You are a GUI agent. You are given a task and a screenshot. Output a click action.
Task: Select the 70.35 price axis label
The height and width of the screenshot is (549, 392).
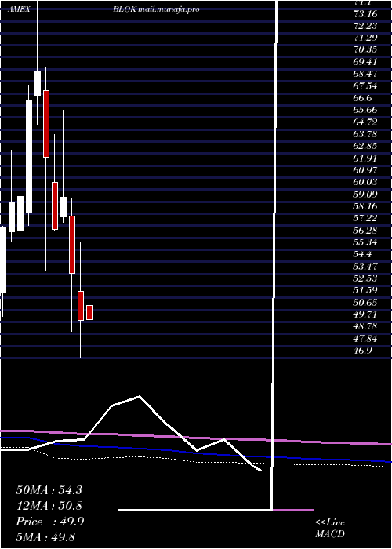point(365,50)
